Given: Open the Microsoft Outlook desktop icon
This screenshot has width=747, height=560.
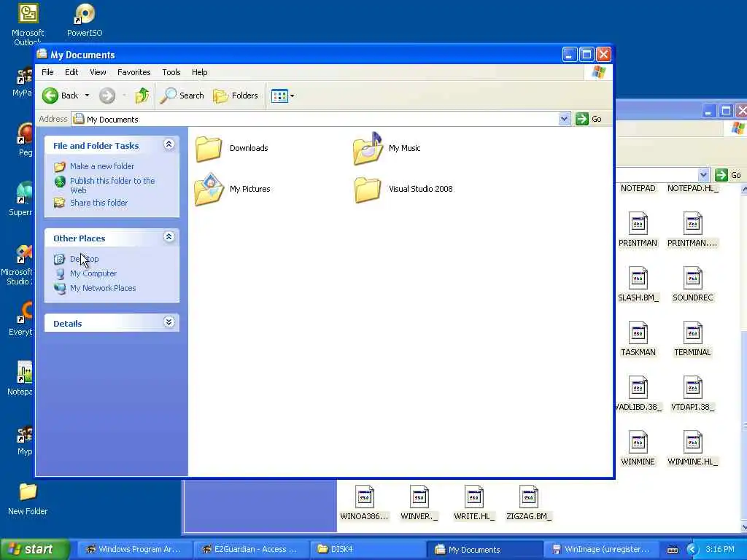Looking at the screenshot, I should [x=28, y=24].
